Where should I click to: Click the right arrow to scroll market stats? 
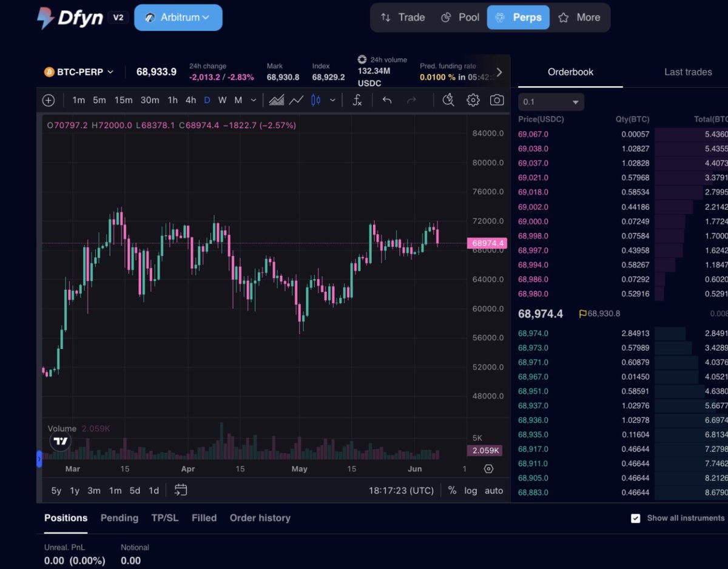[x=499, y=72]
